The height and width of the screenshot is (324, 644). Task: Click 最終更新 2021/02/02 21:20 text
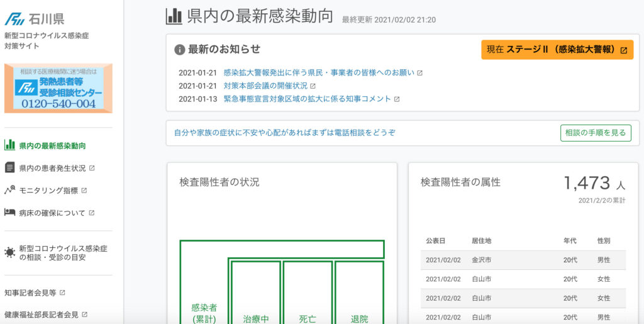389,20
